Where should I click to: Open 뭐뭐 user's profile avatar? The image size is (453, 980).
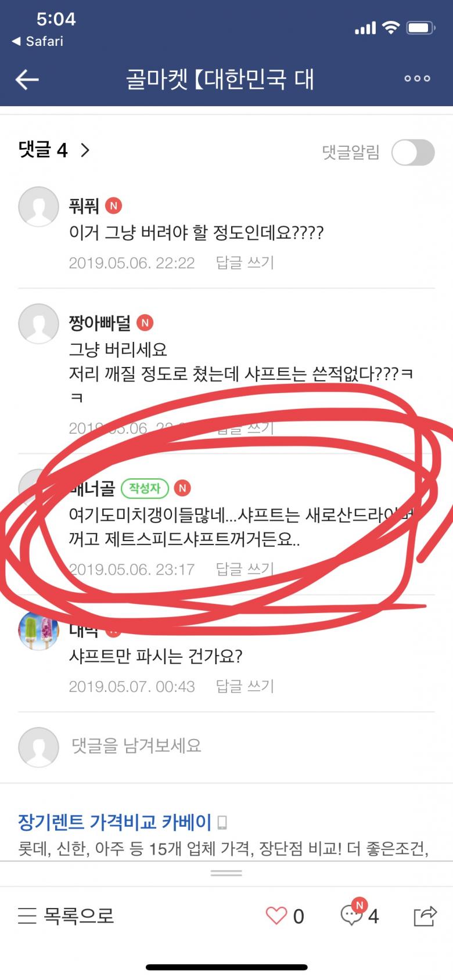coord(38,206)
